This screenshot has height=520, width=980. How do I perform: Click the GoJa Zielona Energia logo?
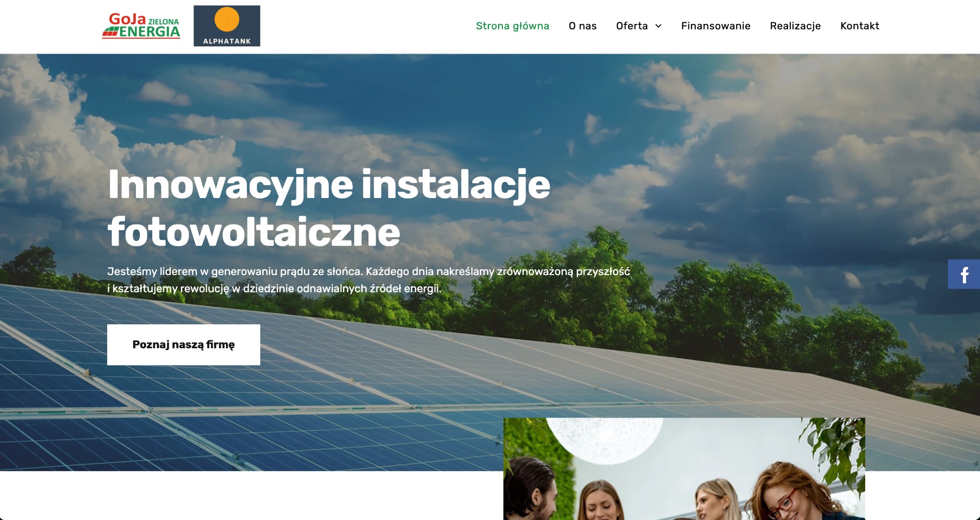click(141, 25)
